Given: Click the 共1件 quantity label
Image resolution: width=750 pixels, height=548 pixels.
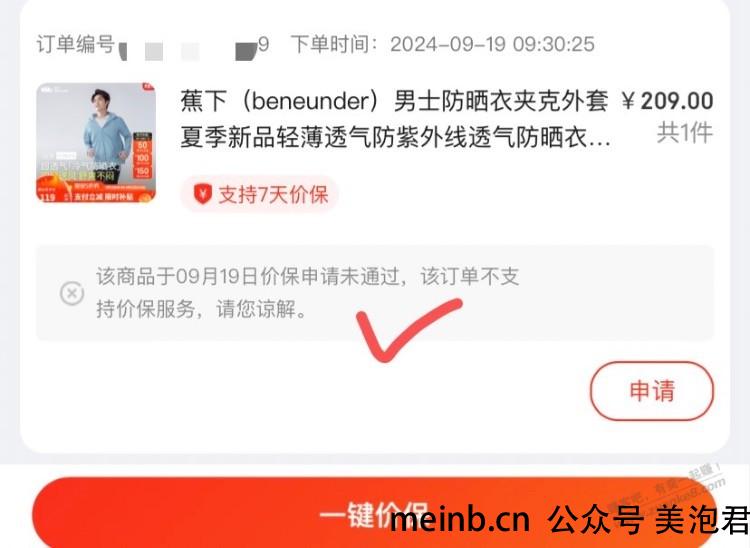Looking at the screenshot, I should tap(684, 132).
